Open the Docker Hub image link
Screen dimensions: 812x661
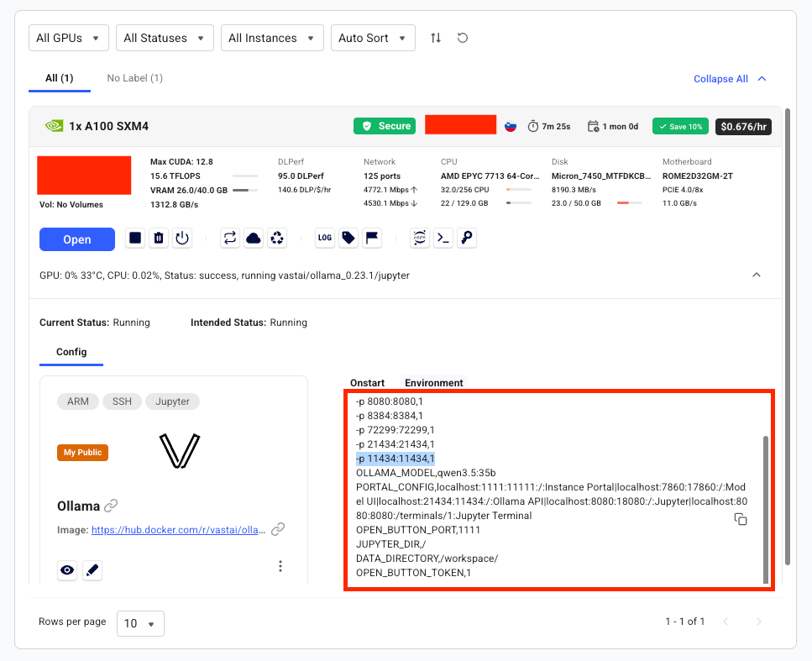(178, 530)
